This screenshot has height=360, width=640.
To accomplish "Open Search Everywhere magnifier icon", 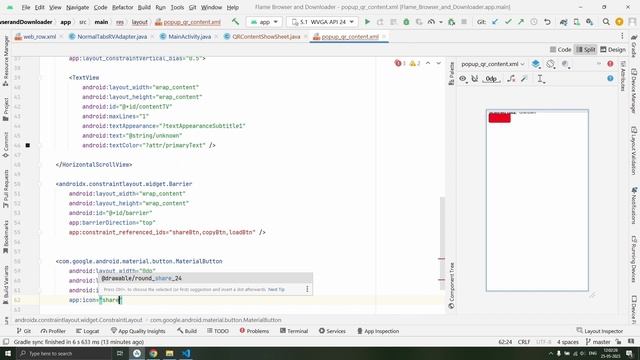I will (x=606, y=22).
